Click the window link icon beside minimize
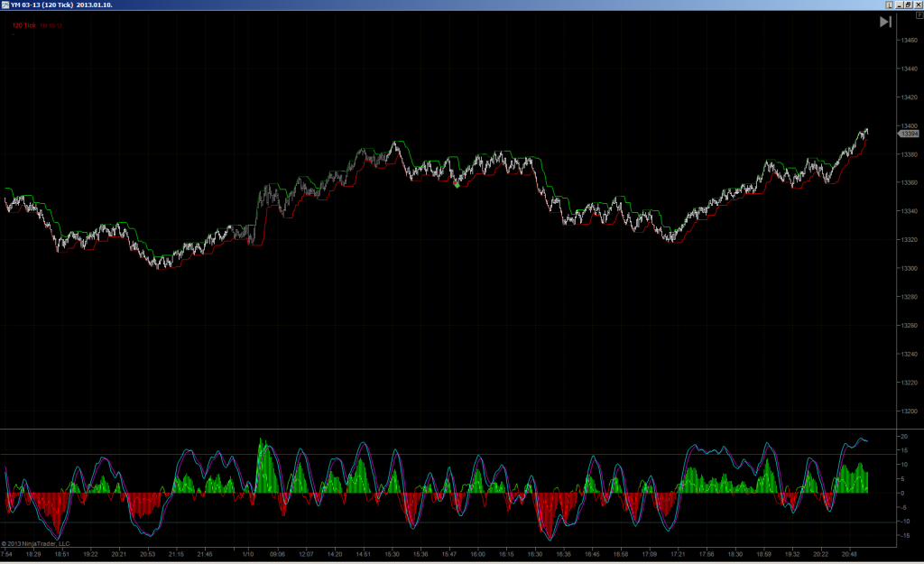924x564 pixels. (889, 5)
